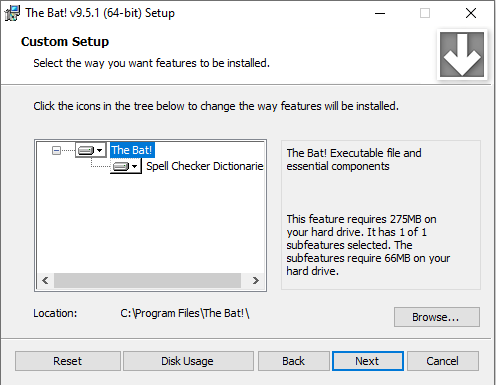Screen dimensions: 496x385
Task: Click the installer icon in title bar
Action: 12,13
